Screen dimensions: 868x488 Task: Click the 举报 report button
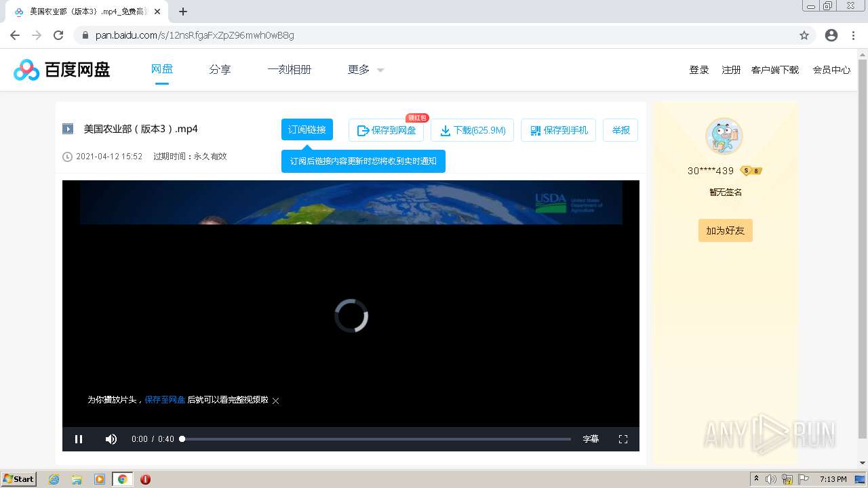(x=620, y=130)
